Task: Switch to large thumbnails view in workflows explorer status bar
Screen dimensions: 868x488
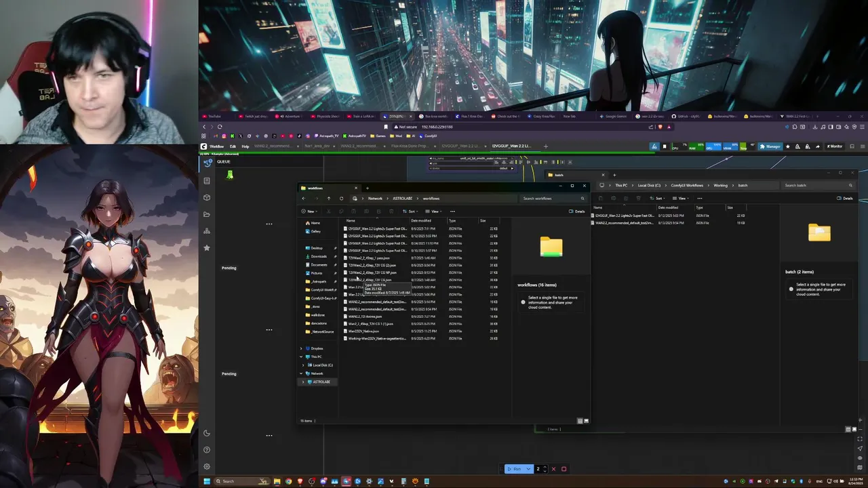Action: tap(586, 421)
